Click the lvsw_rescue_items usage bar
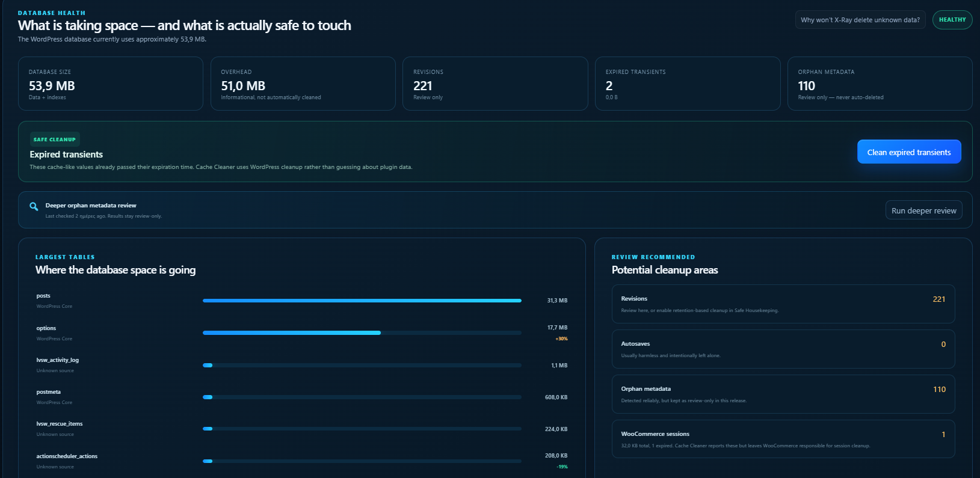980x478 pixels. point(362,429)
